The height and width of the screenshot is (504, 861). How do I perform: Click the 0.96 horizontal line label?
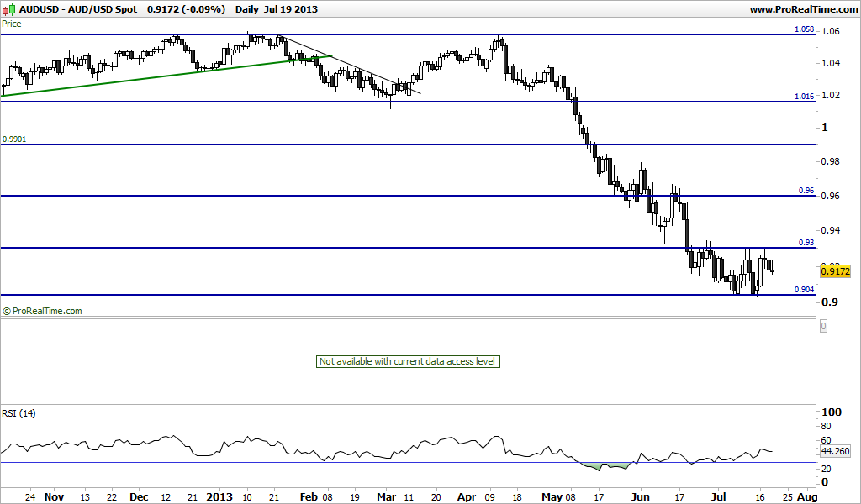point(806,191)
